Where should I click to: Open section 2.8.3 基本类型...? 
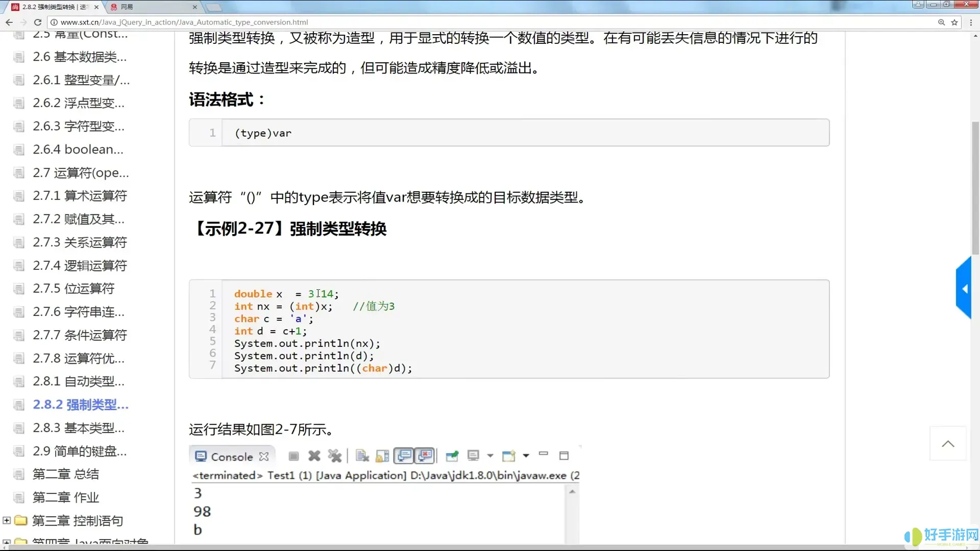(79, 428)
